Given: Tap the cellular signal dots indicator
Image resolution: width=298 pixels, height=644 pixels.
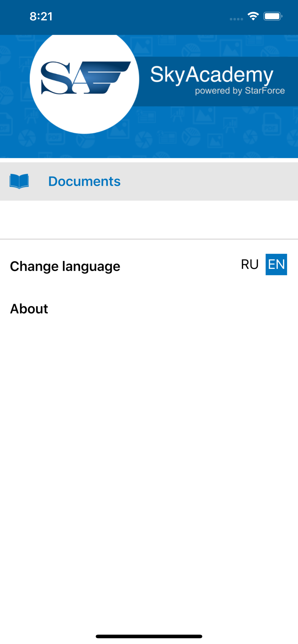Looking at the screenshot, I should 236,19.
